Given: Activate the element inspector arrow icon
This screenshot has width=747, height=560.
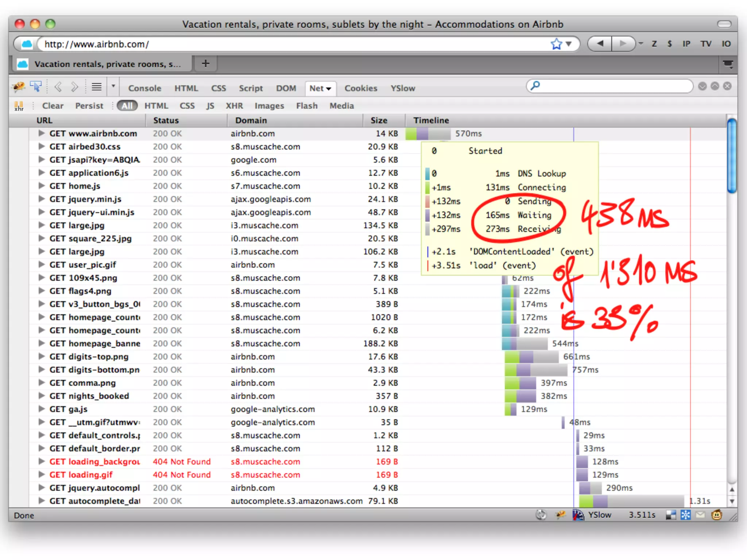Looking at the screenshot, I should (x=36, y=87).
